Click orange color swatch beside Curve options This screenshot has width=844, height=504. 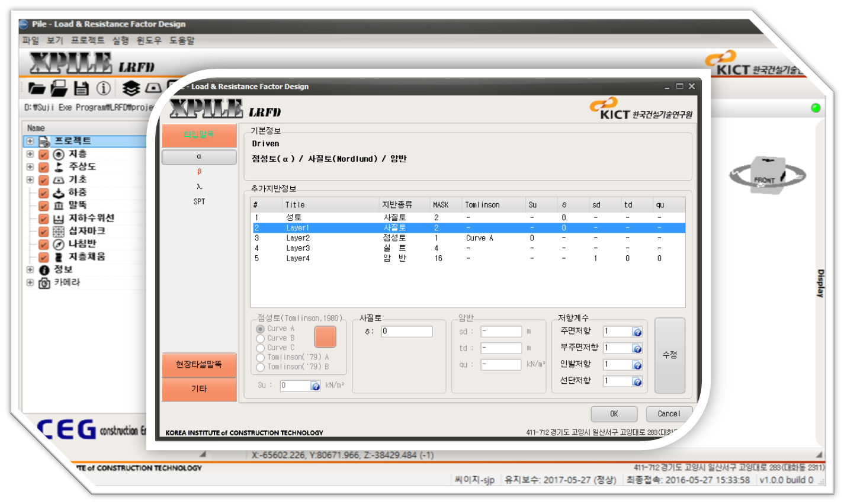tap(325, 336)
